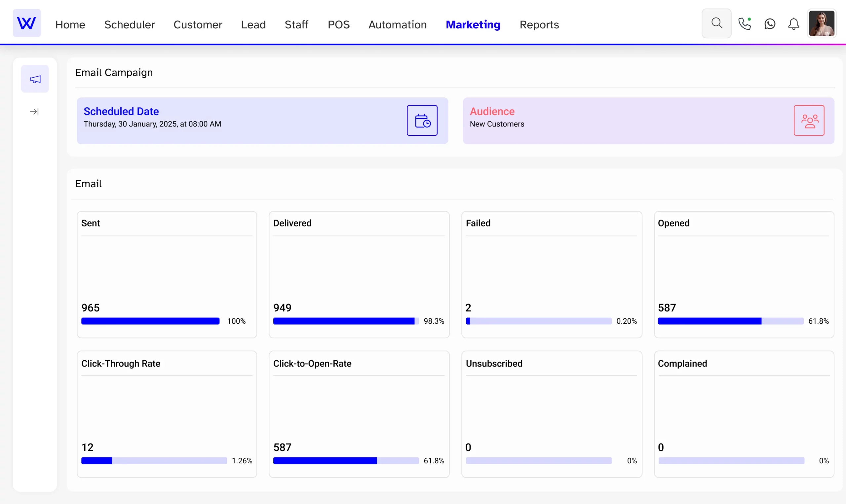846x504 pixels.
Task: Open the Marketing menu
Action: click(473, 24)
